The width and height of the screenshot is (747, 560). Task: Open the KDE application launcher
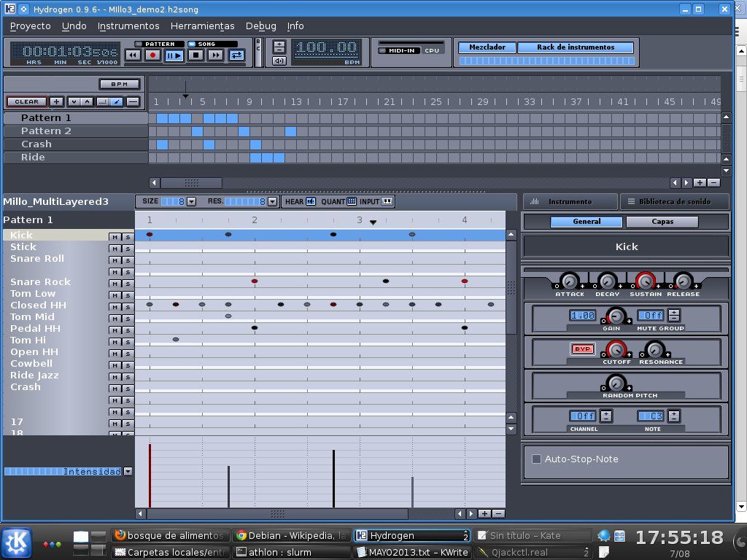click(18, 542)
